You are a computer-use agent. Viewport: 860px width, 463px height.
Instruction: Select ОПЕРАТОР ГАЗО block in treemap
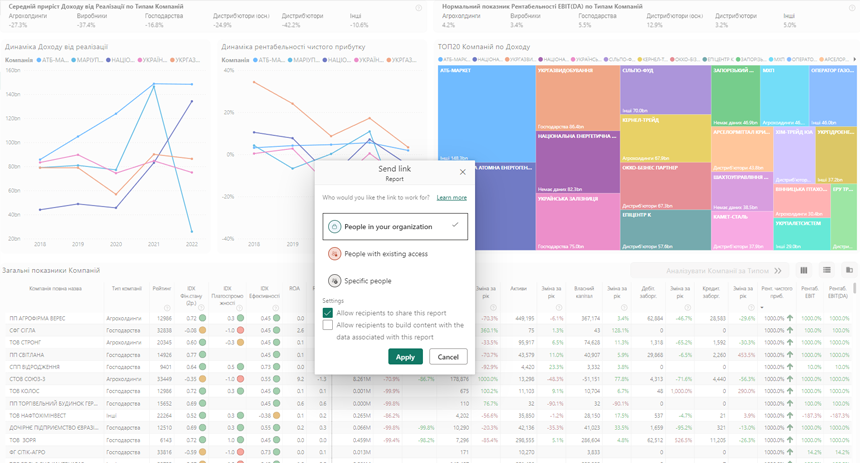pos(833,96)
